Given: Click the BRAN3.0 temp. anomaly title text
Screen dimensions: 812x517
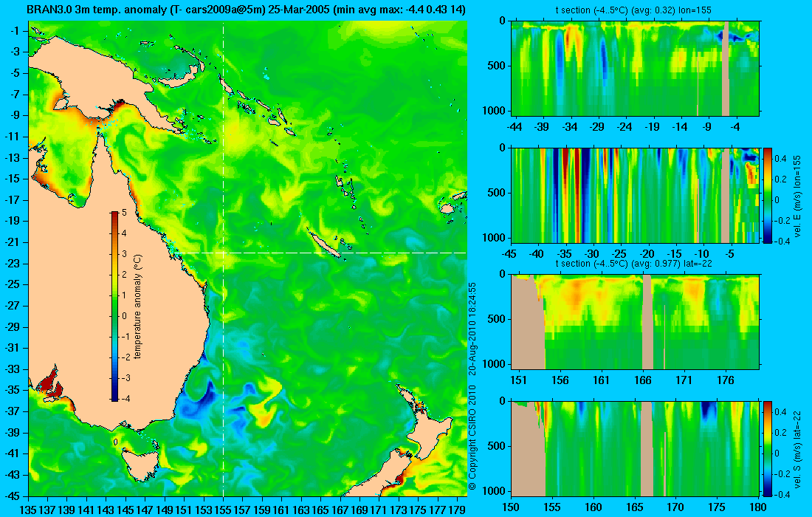Looking at the screenshot, I should coord(246,10).
